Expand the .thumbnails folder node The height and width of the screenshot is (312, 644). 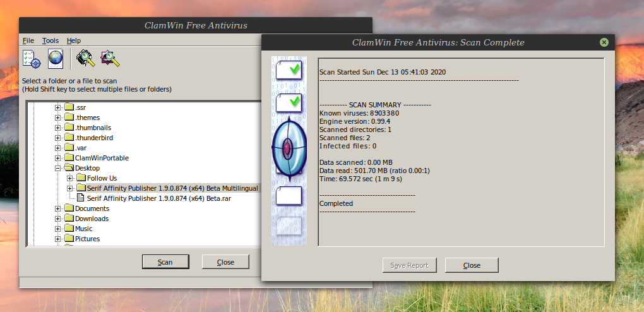pos(57,128)
